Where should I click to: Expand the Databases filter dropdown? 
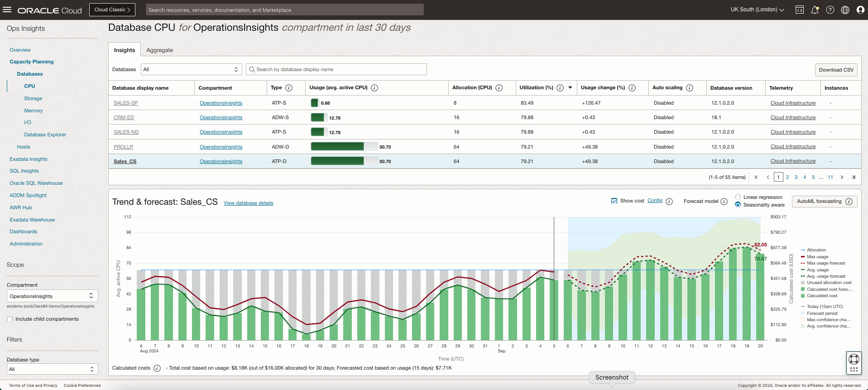point(191,69)
